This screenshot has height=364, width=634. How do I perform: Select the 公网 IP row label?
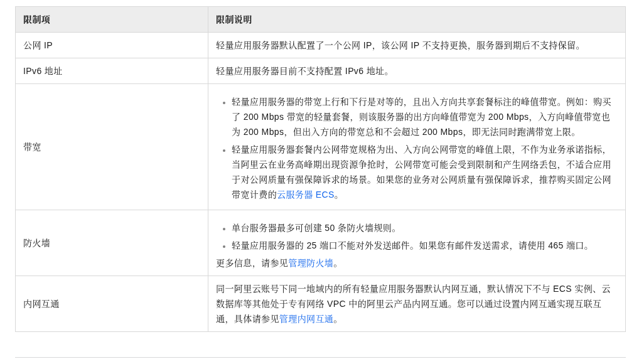(38, 45)
